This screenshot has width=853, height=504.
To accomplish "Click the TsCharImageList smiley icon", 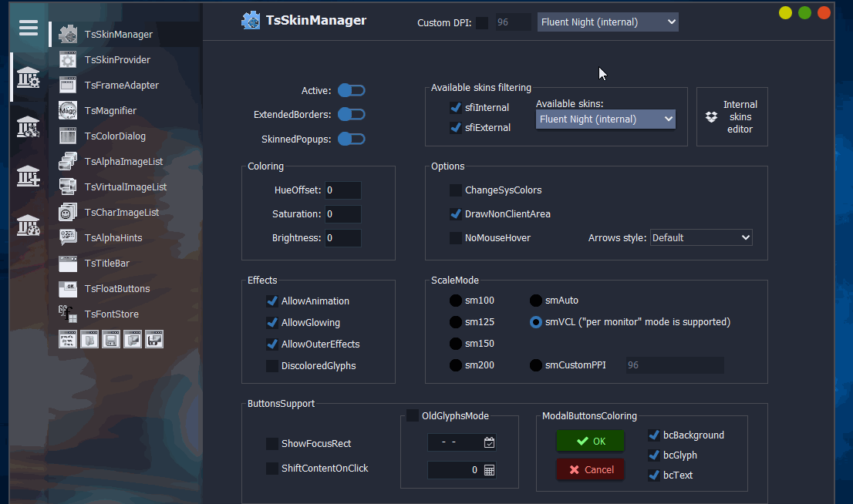I will [68, 212].
